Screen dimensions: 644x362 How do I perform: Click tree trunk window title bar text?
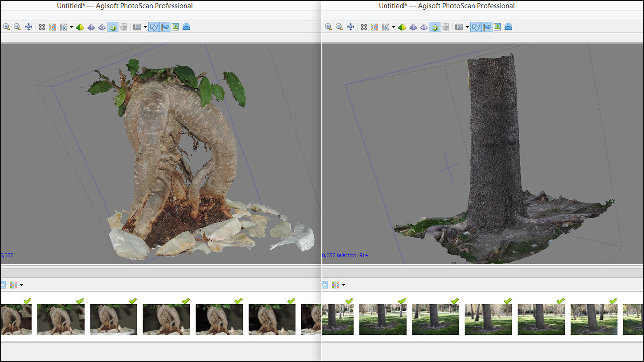pos(447,6)
